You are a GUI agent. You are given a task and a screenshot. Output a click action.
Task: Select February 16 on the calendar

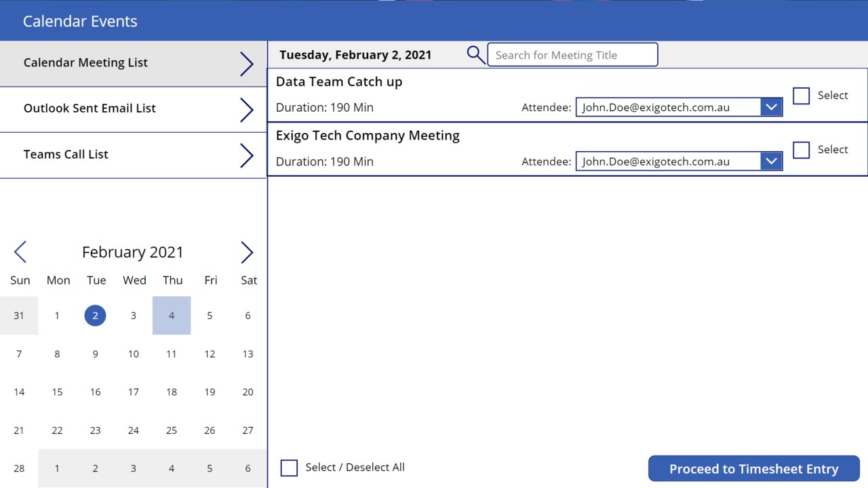[95, 392]
